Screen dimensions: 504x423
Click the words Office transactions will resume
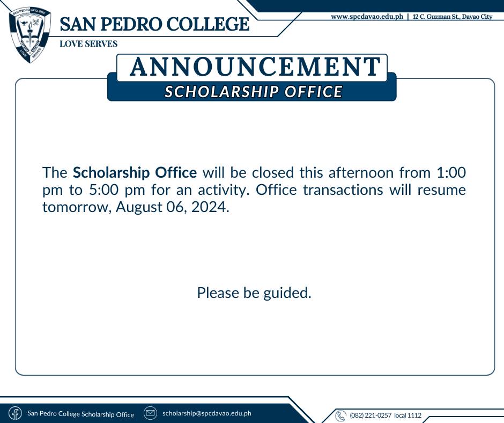tap(361, 190)
